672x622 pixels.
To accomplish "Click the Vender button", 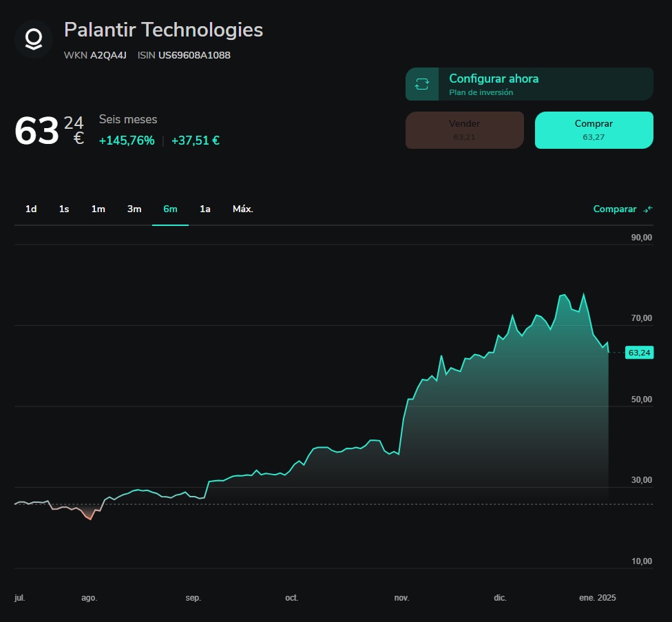I will [x=464, y=129].
